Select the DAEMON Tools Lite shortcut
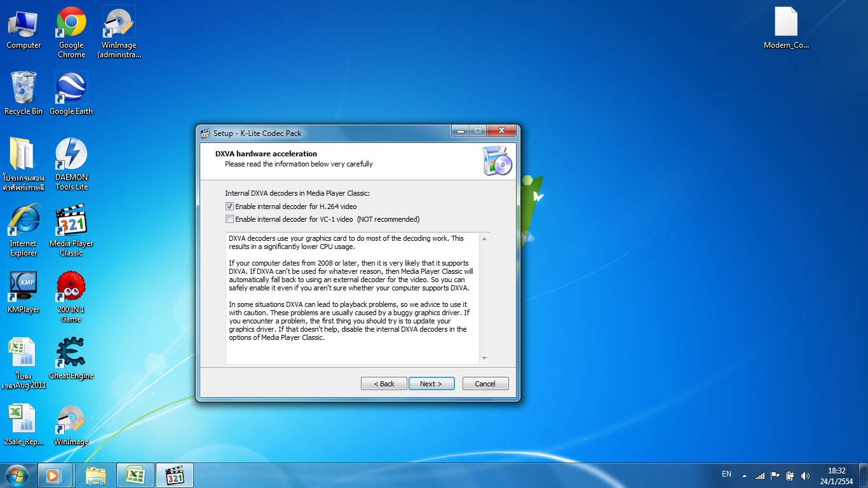 [x=71, y=165]
